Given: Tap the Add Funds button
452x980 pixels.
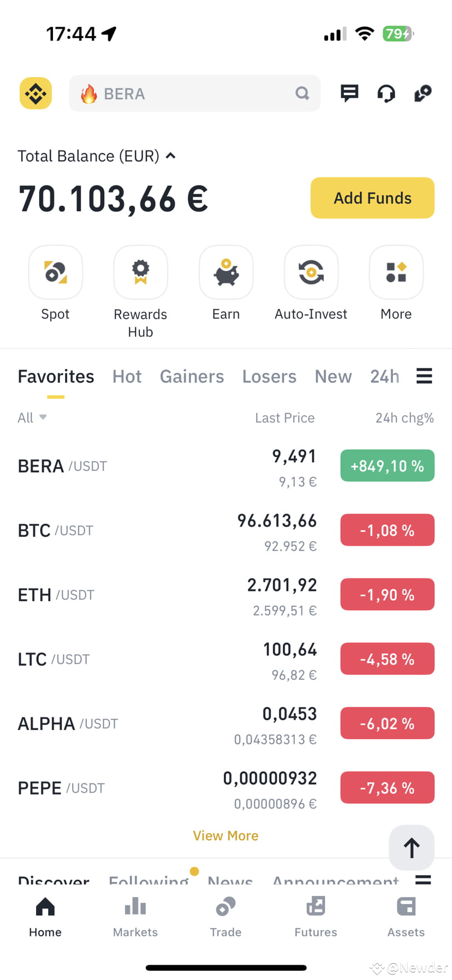Looking at the screenshot, I should click(x=372, y=198).
